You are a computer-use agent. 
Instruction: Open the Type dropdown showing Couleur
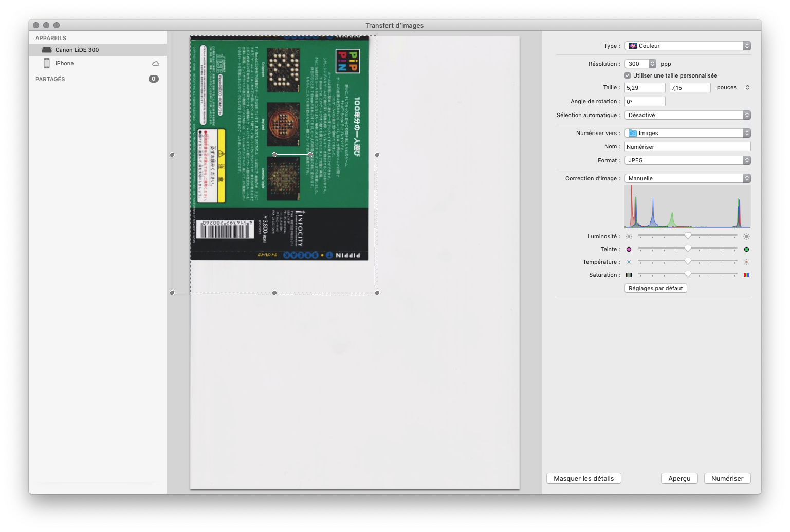(x=688, y=46)
